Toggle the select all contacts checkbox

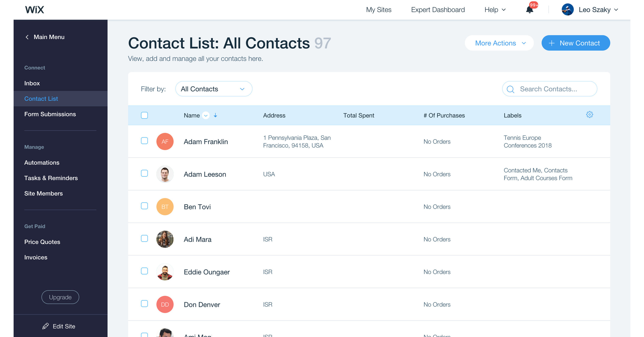[x=144, y=115]
